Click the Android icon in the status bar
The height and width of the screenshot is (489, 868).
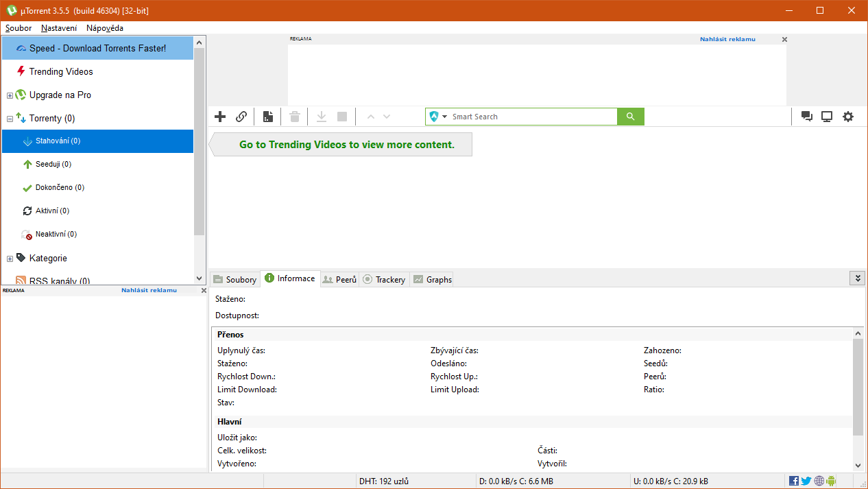click(x=830, y=480)
